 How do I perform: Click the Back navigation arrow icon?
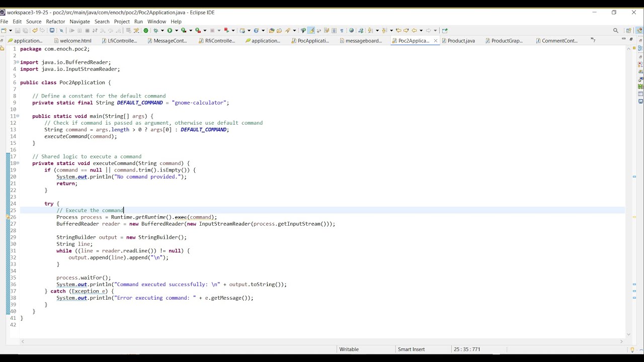point(414,30)
